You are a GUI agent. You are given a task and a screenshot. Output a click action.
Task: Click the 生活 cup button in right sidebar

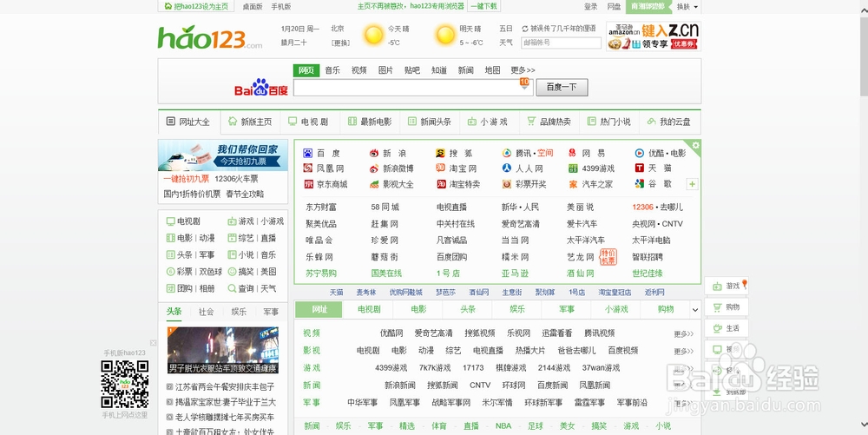tap(727, 328)
